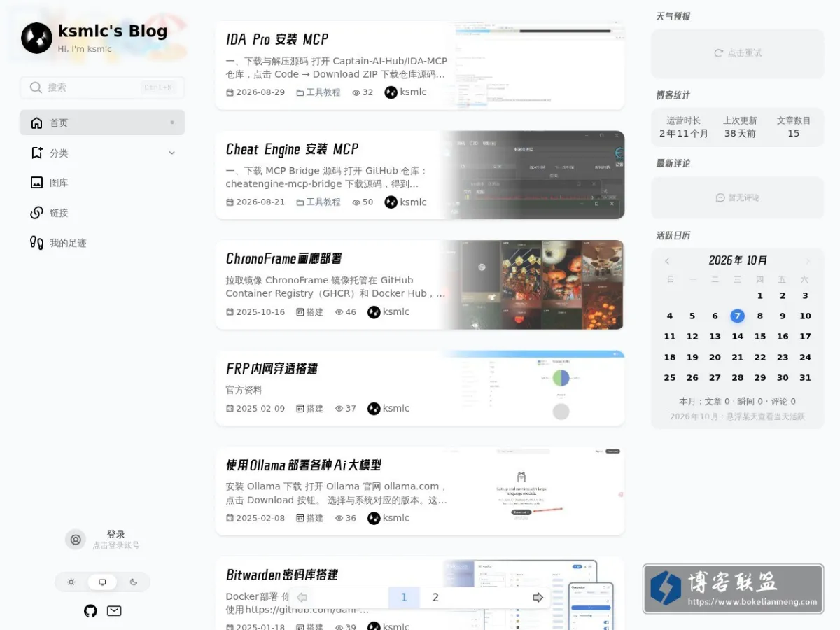Click ksmlc author avatar on FRP post
Screen dimensions: 840x630
click(x=374, y=409)
